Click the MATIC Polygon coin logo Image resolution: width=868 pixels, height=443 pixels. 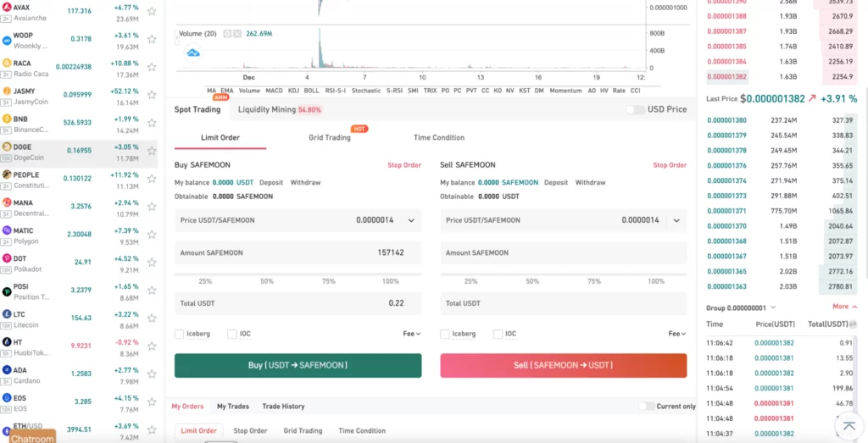click(x=7, y=230)
